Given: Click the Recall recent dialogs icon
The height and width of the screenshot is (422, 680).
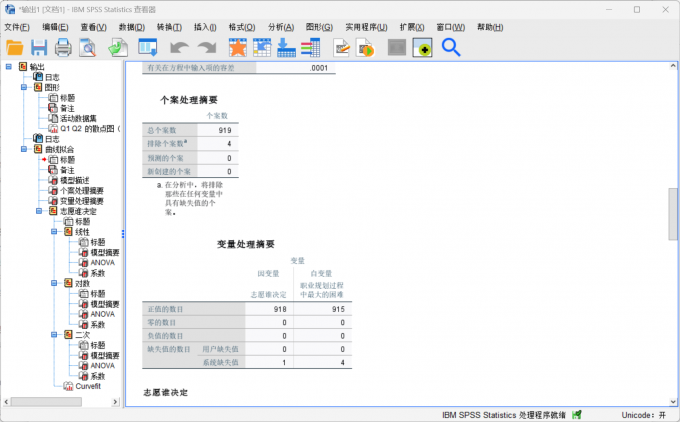Looking at the screenshot, I should click(148, 47).
